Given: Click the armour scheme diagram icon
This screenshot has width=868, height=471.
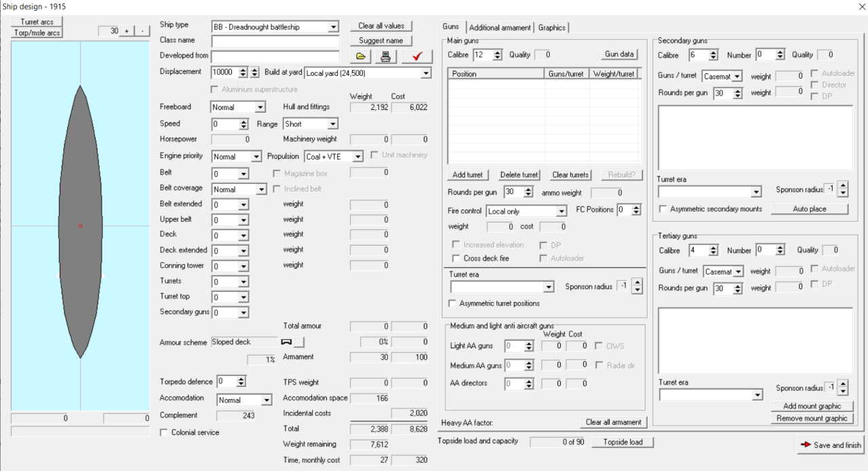Looking at the screenshot, I should point(286,341).
